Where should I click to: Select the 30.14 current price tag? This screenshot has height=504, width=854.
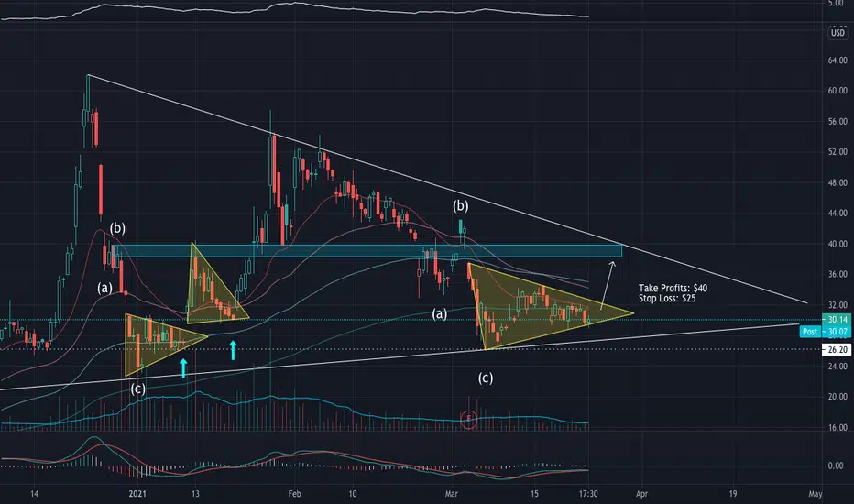[838, 320]
